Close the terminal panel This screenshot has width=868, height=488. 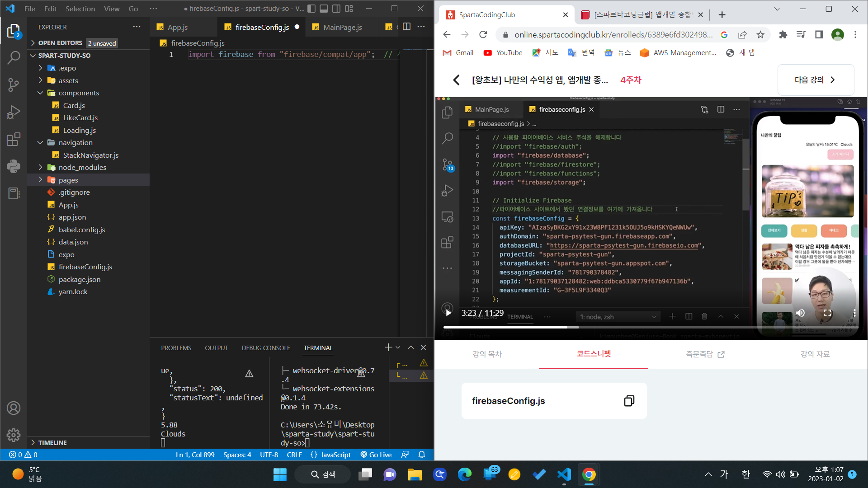pos(423,347)
